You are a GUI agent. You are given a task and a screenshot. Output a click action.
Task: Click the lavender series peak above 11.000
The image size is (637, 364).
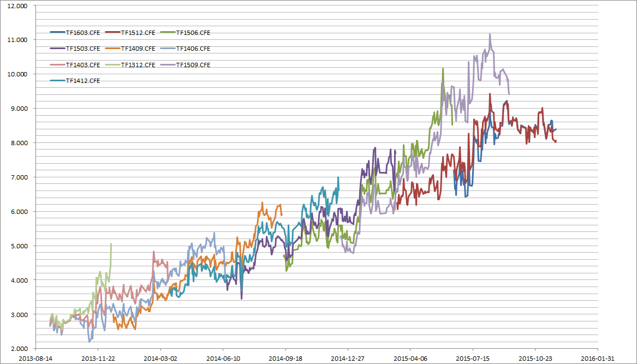tap(490, 35)
